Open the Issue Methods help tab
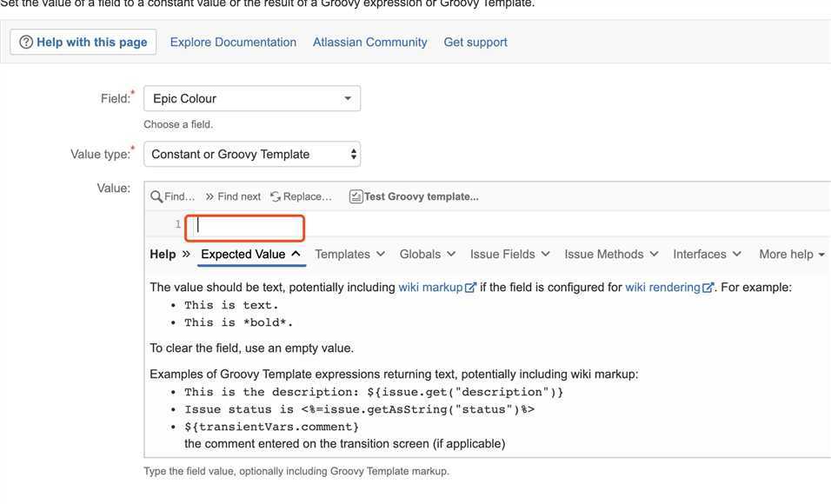Viewport: 831px width, 504px height. 611,255
